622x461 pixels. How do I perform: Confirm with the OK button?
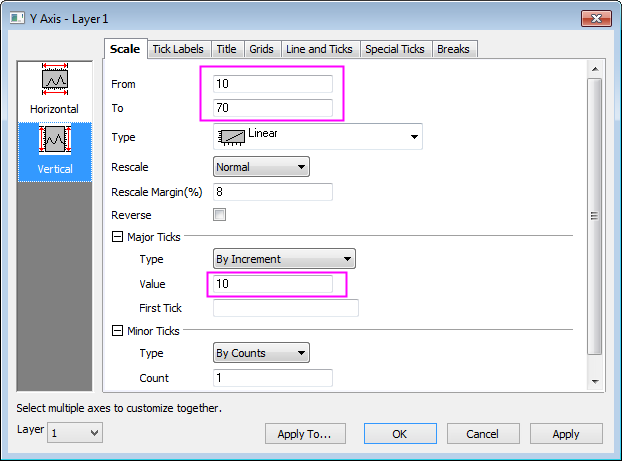tap(400, 433)
